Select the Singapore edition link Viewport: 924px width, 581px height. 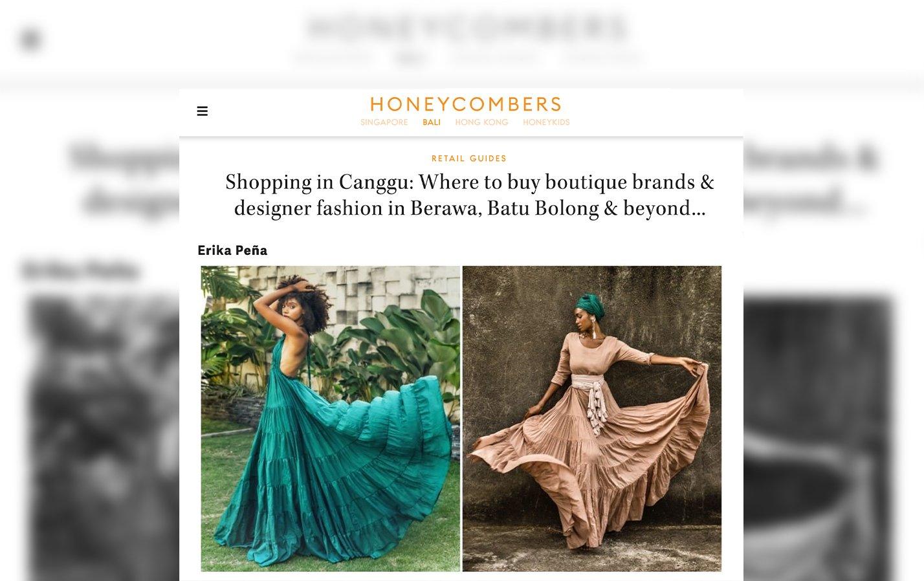[384, 122]
